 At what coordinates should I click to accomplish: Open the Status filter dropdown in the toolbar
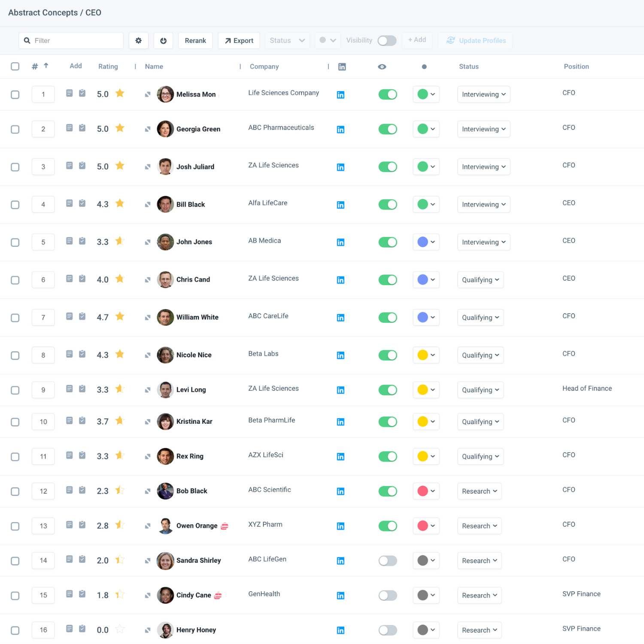(x=287, y=40)
